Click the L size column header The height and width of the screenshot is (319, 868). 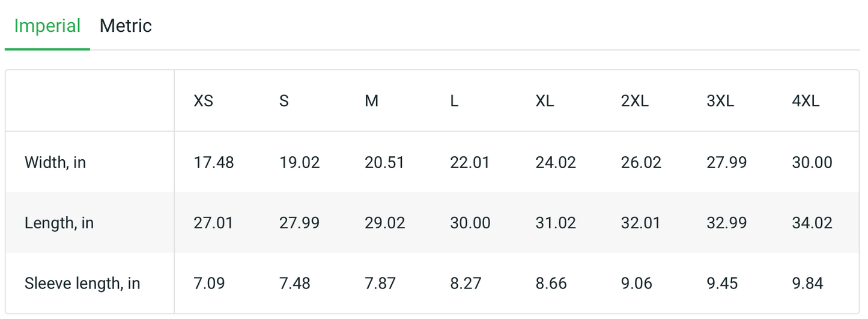[x=454, y=102]
